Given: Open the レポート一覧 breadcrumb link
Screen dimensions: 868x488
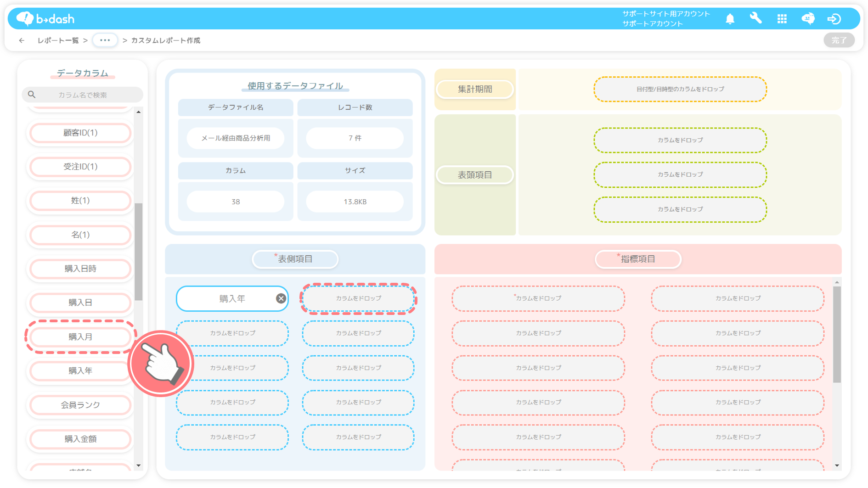Looking at the screenshot, I should (58, 40).
